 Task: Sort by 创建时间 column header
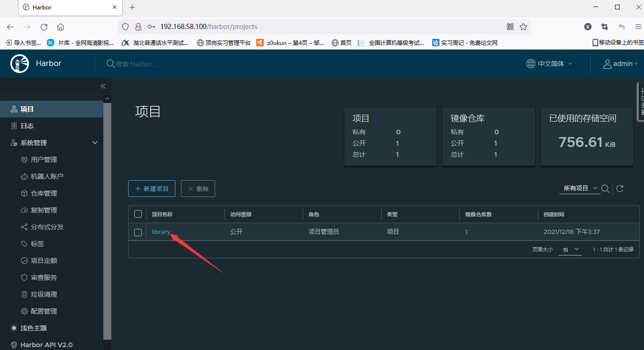click(x=554, y=214)
